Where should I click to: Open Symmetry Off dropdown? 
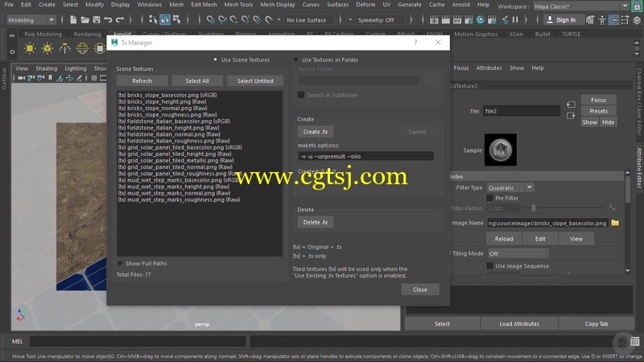tap(381, 19)
